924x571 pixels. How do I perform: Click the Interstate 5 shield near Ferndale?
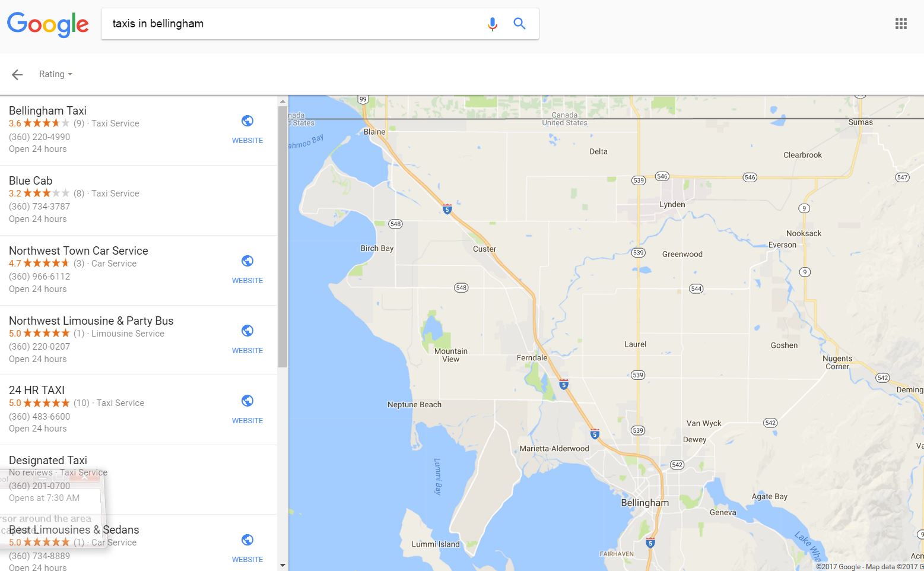(564, 385)
